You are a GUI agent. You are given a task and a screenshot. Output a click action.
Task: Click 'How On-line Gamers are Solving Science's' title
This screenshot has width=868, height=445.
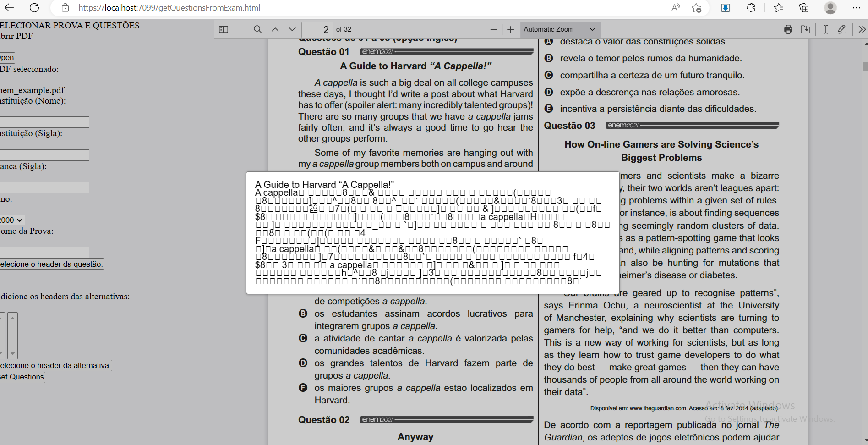pyautogui.click(x=661, y=144)
